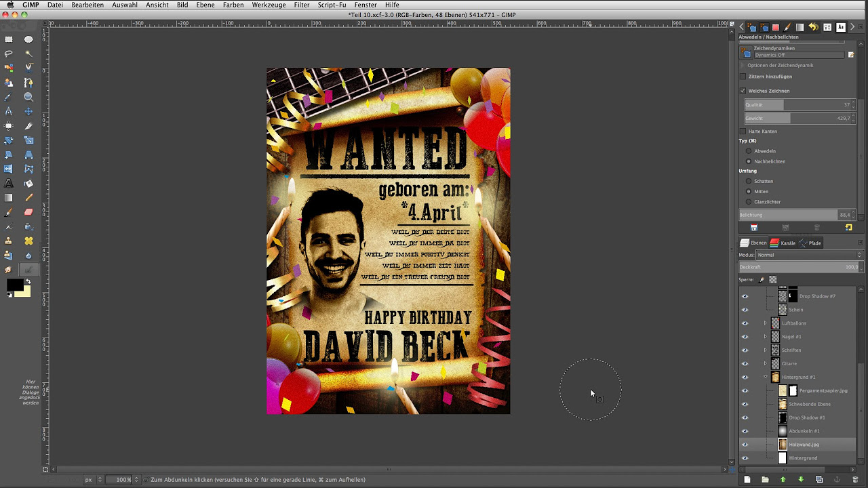
Task: Select the Heal tool
Action: pos(28,241)
